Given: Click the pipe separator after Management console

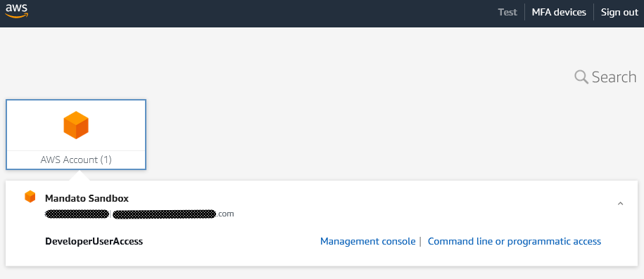Looking at the screenshot, I should pyautogui.click(x=420, y=242).
